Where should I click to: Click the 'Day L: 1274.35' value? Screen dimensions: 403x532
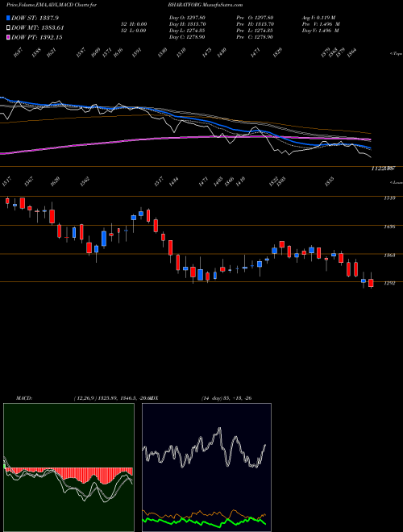pyautogui.click(x=187, y=31)
